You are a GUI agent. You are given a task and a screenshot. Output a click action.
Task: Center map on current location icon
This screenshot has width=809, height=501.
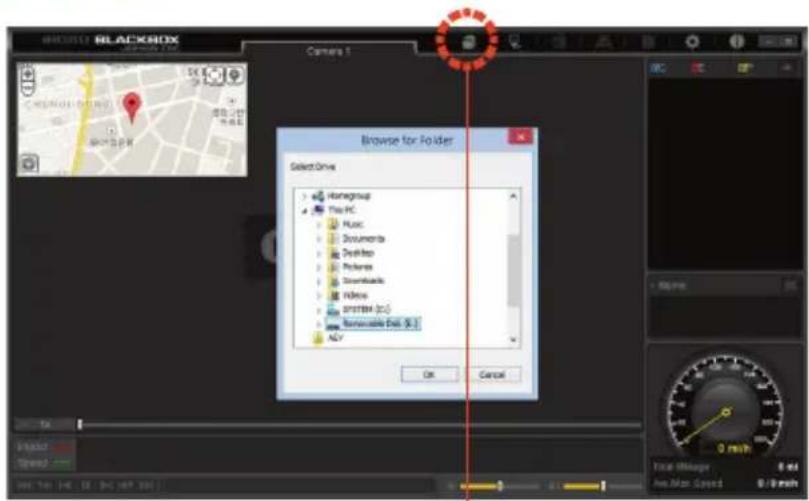click(x=235, y=75)
